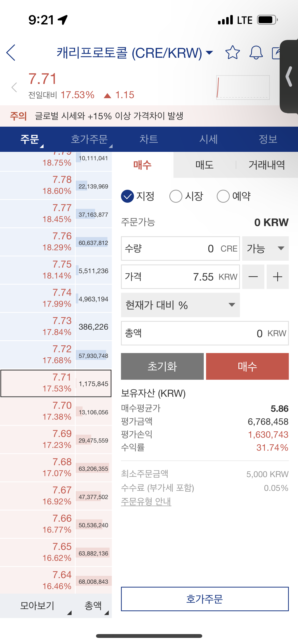This screenshot has width=298, height=644.
Task: Tap the small left chevron beside 7.71
Action: 14,87
